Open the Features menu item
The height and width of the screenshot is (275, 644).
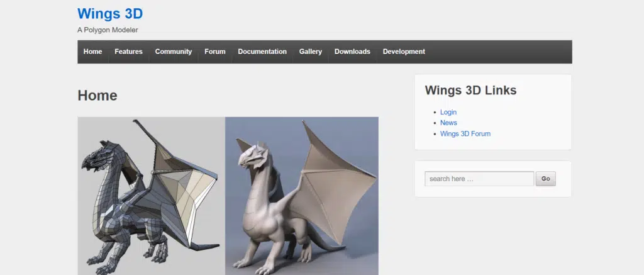[128, 52]
